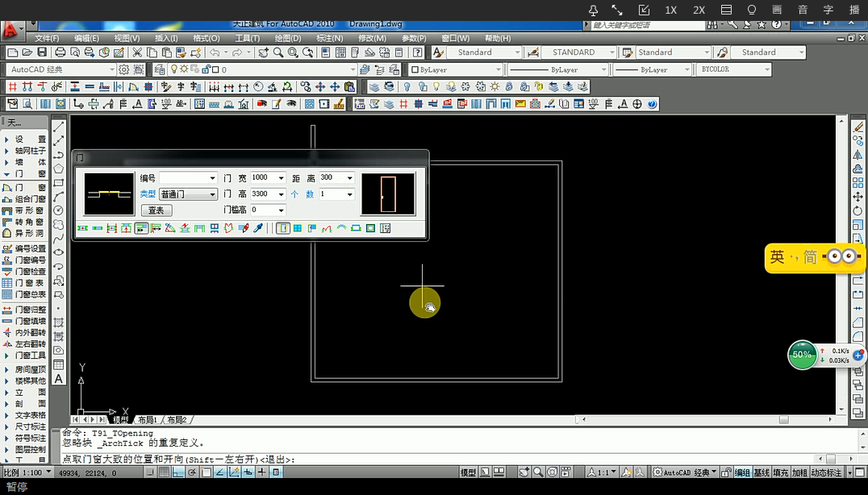Open the 绘图(D) menu

288,38
